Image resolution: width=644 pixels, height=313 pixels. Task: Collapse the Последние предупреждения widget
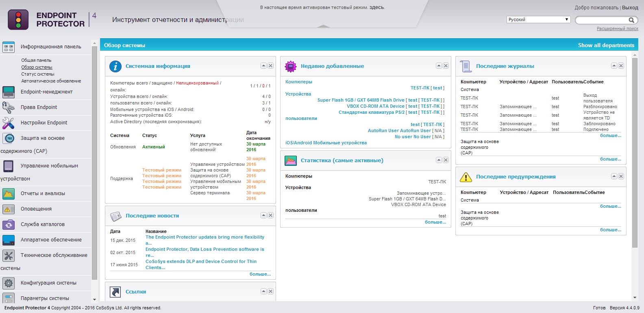tap(614, 176)
